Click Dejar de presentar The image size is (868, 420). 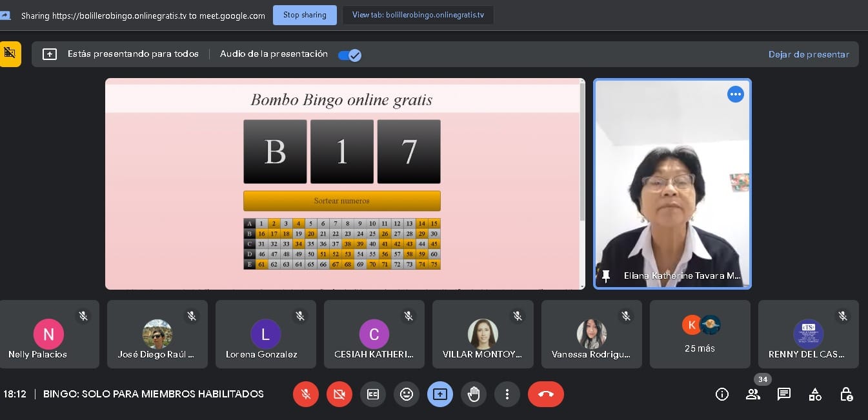click(809, 54)
